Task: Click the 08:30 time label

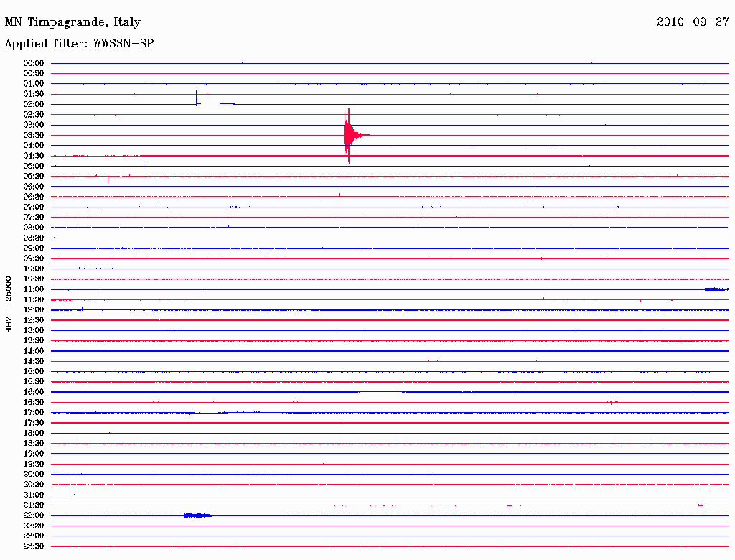Action: pyautogui.click(x=34, y=238)
